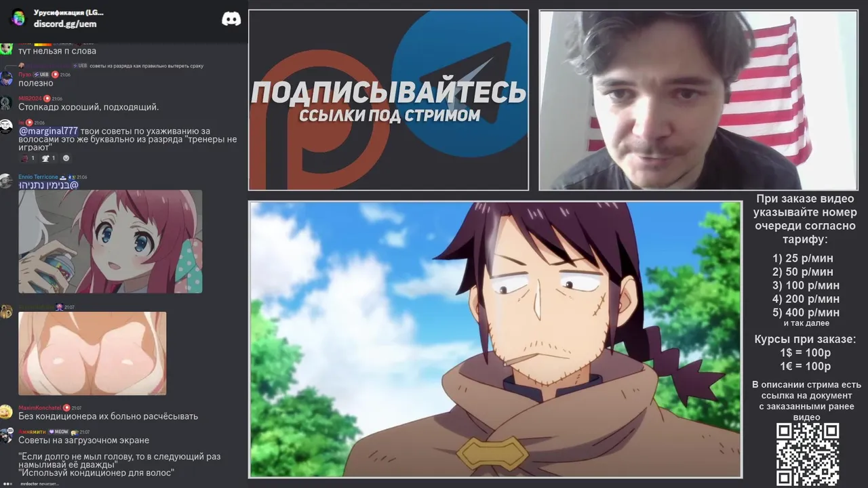
Task: Jump to the replied message about советы из разряда
Action: (x=146, y=66)
